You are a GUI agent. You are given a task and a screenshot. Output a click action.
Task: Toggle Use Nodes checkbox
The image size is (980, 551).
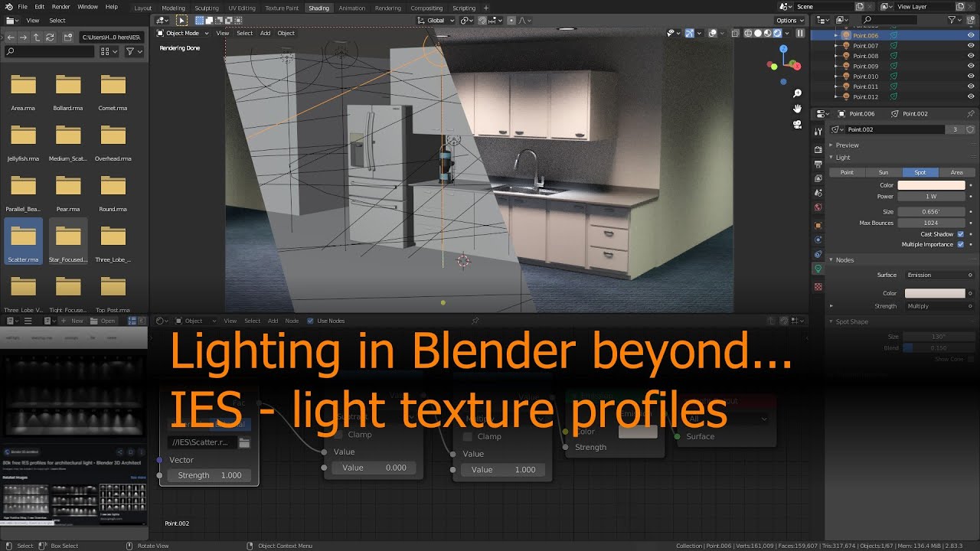pyautogui.click(x=310, y=321)
